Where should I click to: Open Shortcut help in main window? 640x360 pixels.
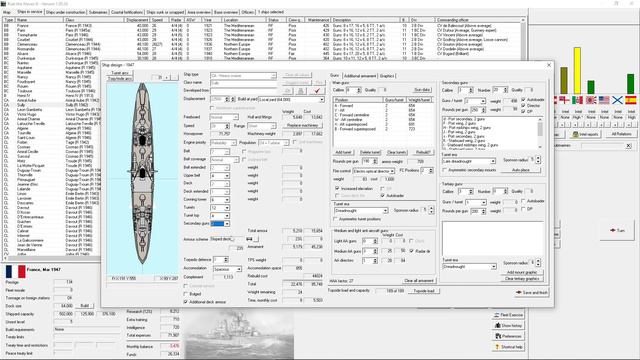[508, 347]
